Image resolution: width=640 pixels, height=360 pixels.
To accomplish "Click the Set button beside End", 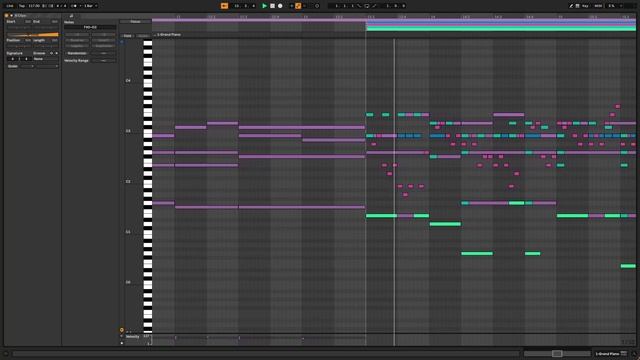I will pos(55,22).
